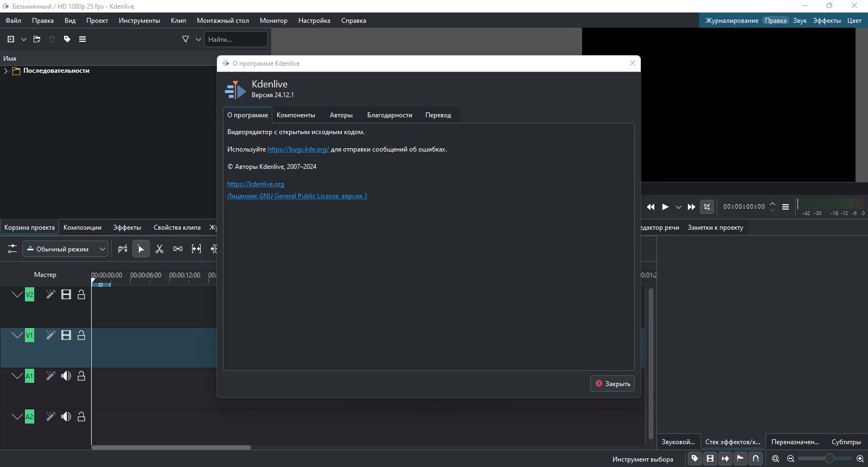Toggle video thumbnails filmstrip in status bar
The height and width of the screenshot is (467, 868).
pyautogui.click(x=710, y=459)
